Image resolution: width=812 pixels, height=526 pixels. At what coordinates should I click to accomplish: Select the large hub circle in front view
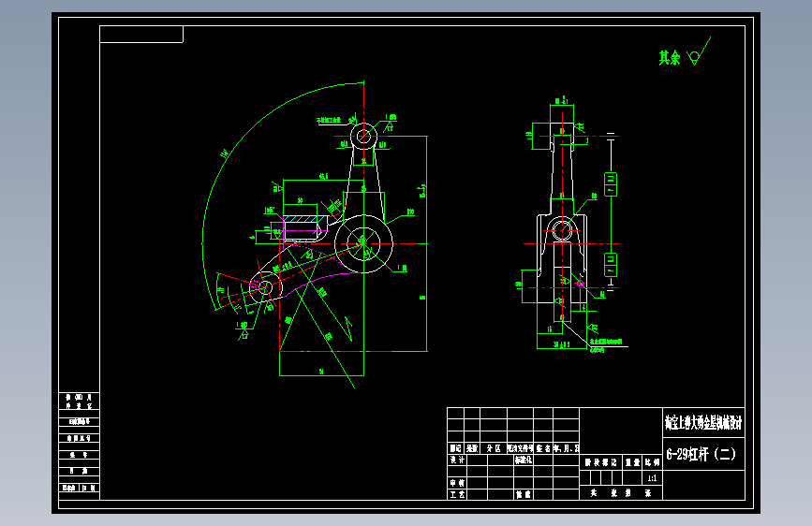pyautogui.click(x=363, y=243)
